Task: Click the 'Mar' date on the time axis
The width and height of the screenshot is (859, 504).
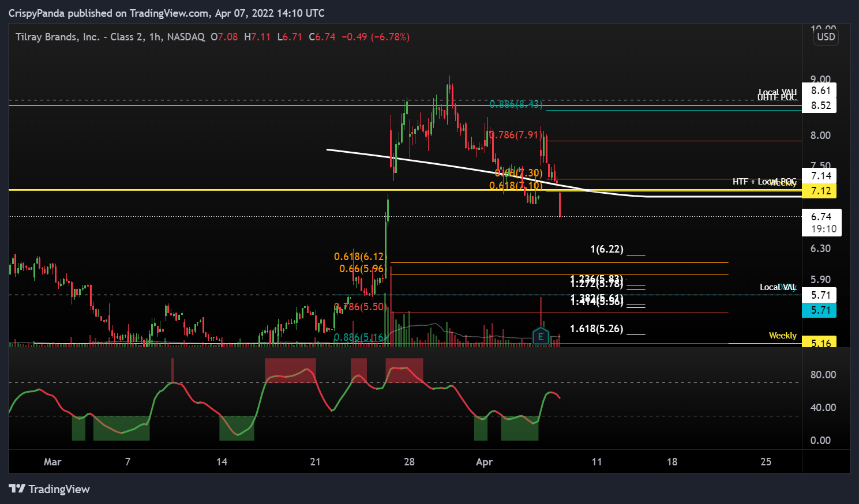Action: click(x=52, y=462)
